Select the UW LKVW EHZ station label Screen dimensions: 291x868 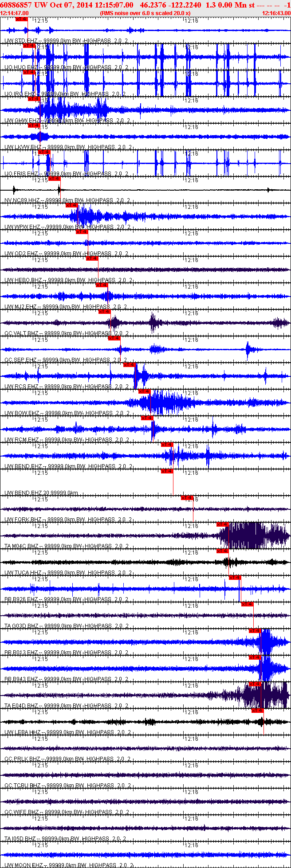(x=68, y=147)
